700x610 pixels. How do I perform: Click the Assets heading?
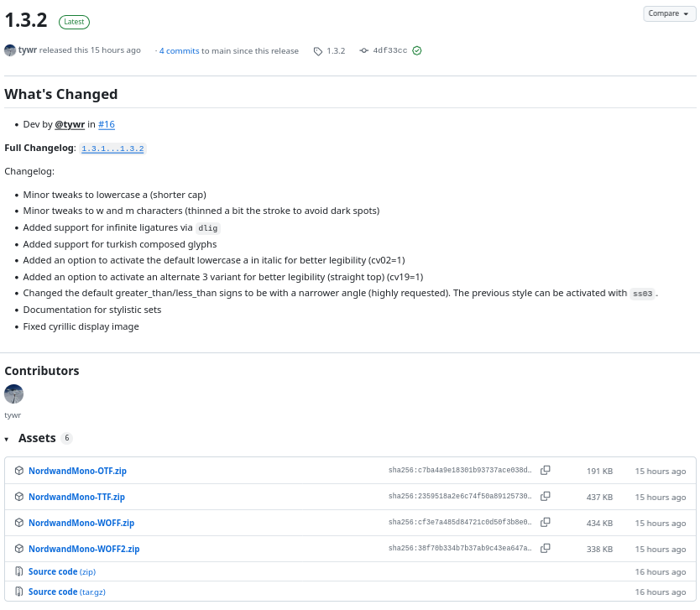coord(37,438)
